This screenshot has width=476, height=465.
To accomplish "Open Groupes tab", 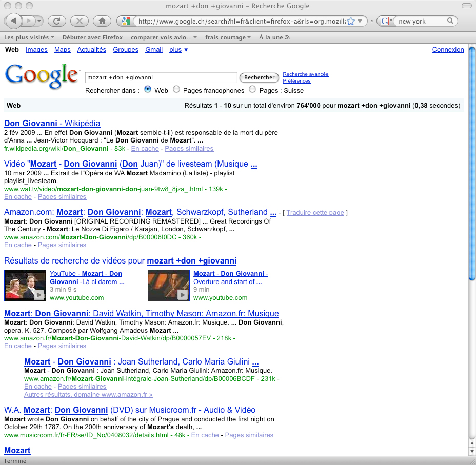I will pyautogui.click(x=126, y=49).
